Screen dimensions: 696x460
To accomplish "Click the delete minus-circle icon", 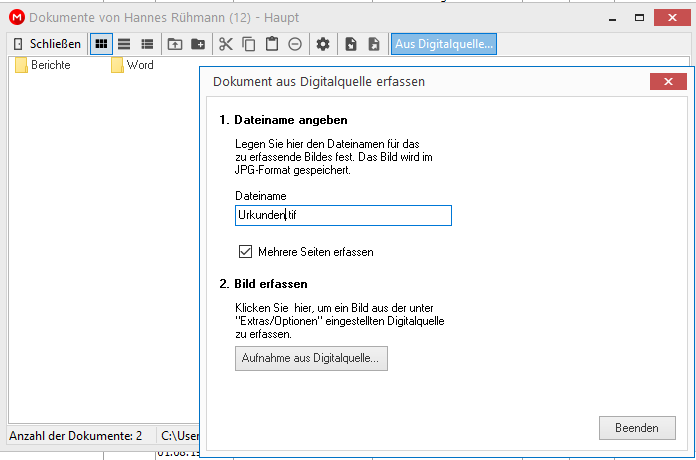I will pyautogui.click(x=295, y=44).
